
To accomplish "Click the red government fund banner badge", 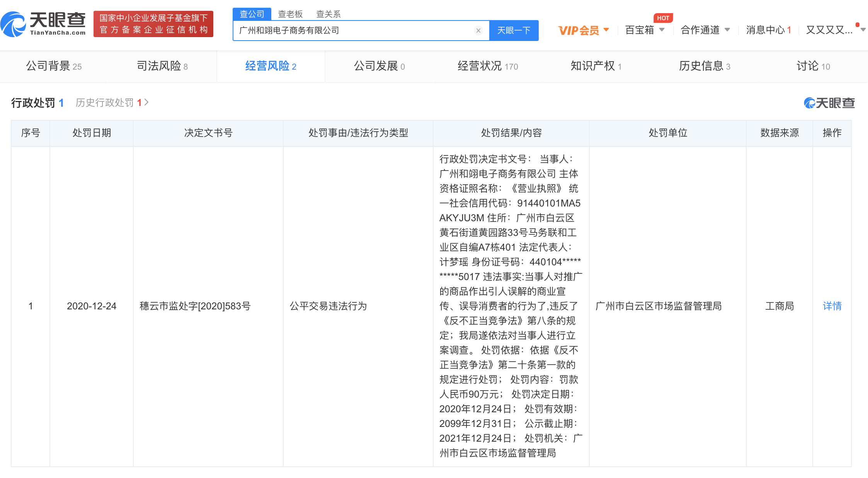I will tap(153, 24).
